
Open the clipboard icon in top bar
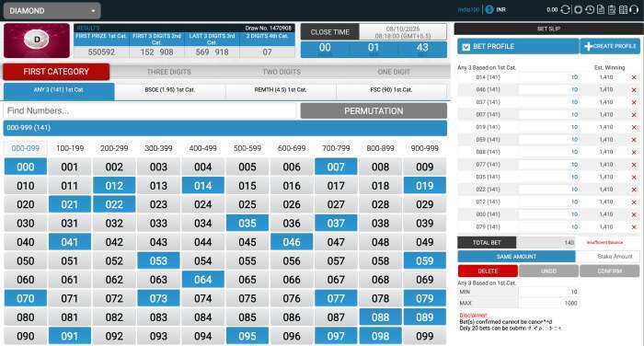[612, 9]
